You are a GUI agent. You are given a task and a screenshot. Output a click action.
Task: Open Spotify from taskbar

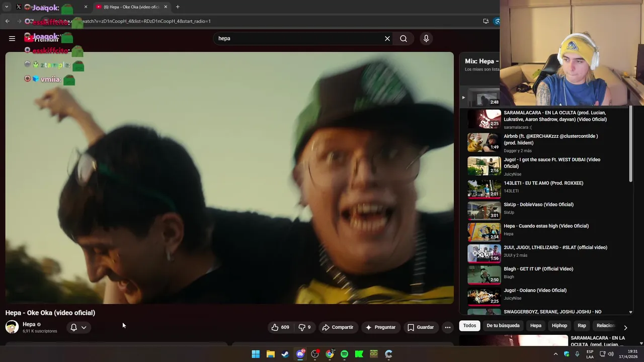[344, 354]
